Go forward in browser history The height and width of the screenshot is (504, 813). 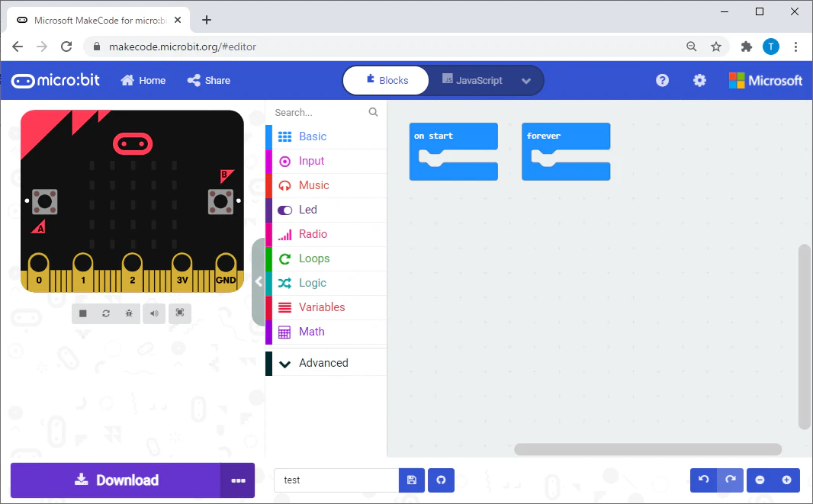[x=42, y=47]
